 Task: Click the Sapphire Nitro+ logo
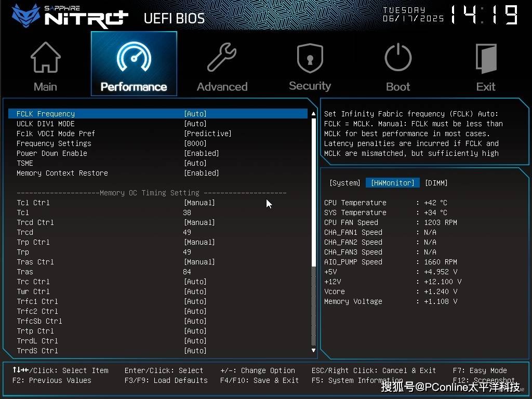tap(70, 16)
